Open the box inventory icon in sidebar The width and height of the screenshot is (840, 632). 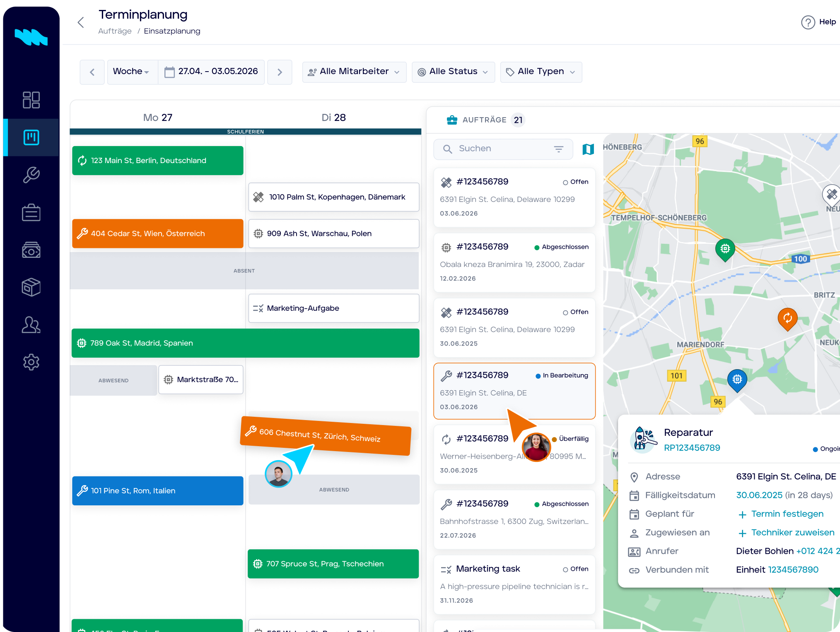[x=31, y=287]
